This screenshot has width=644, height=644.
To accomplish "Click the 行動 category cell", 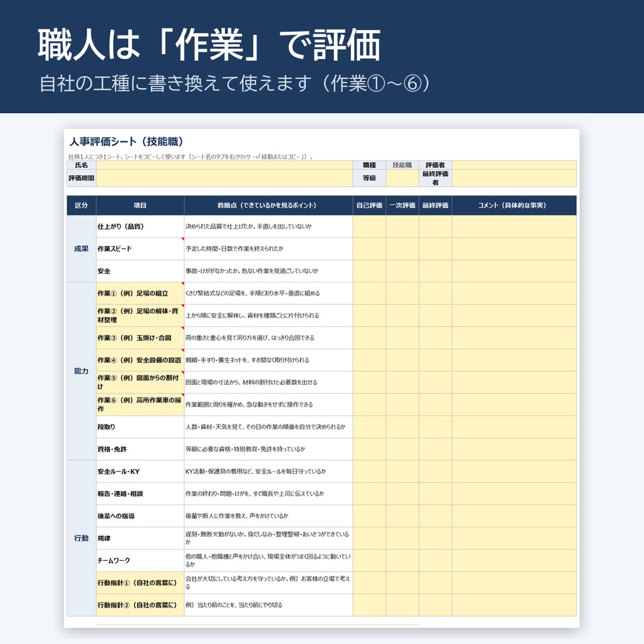I will point(81,538).
